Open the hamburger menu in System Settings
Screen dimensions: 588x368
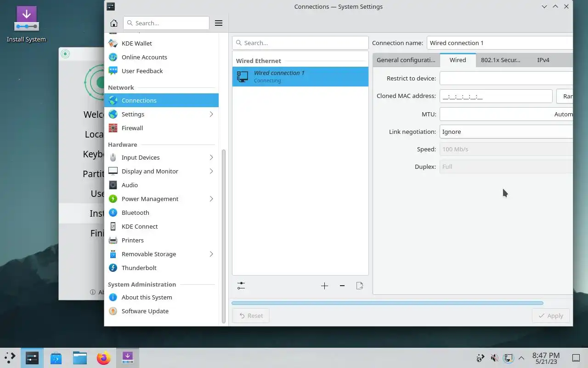219,23
